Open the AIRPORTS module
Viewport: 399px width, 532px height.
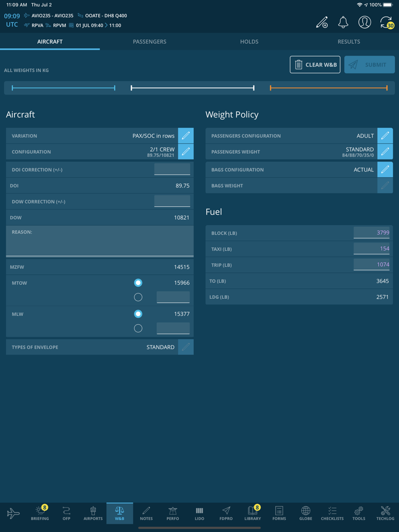coord(93,513)
